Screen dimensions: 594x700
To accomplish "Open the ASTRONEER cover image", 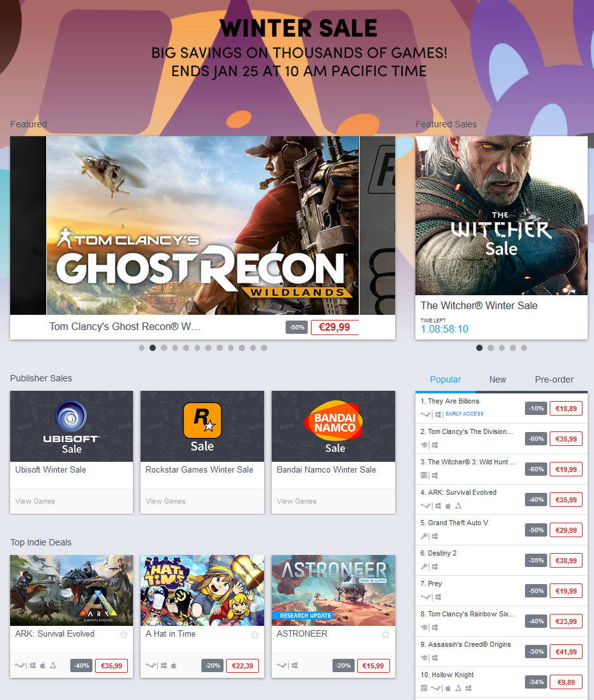I will pos(333,590).
